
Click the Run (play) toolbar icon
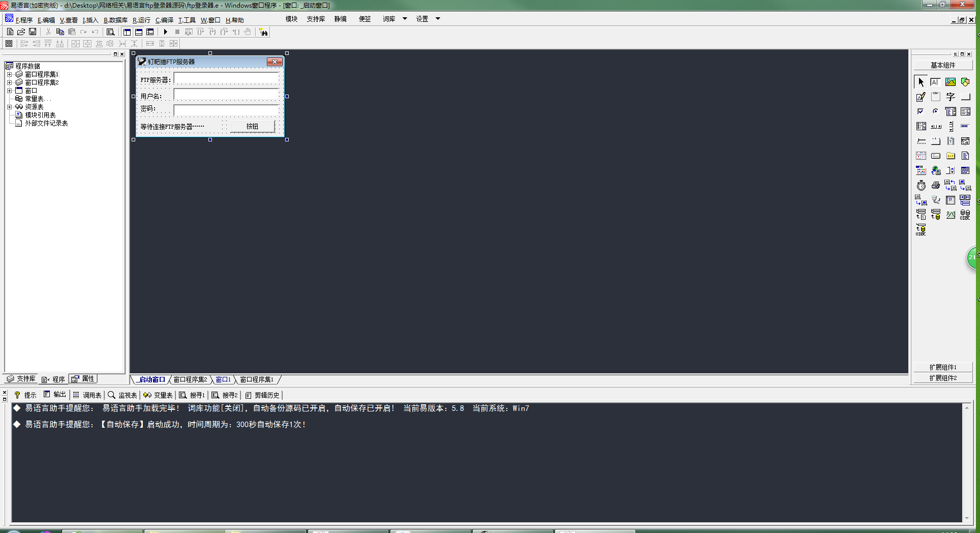(x=166, y=32)
